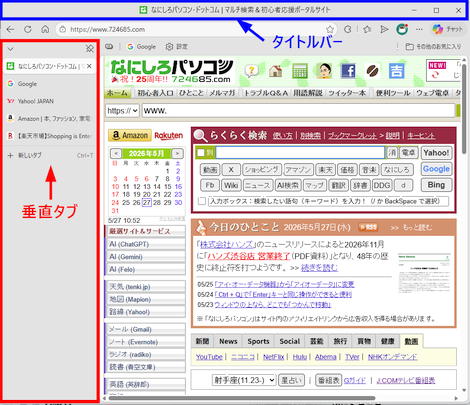Open the browser three-dot settings menu
Viewport: 470px width, 405px height.
coord(419,29)
